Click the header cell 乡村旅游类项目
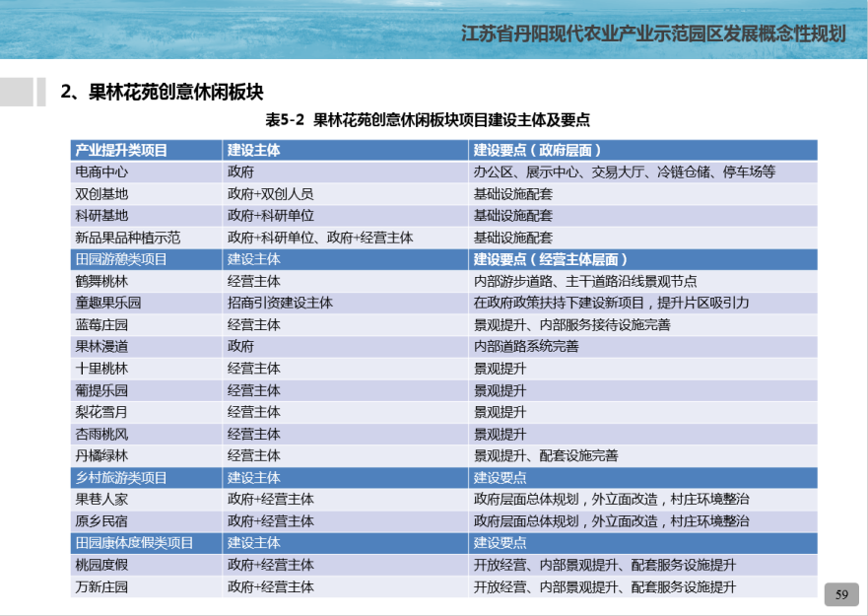 pos(146,477)
